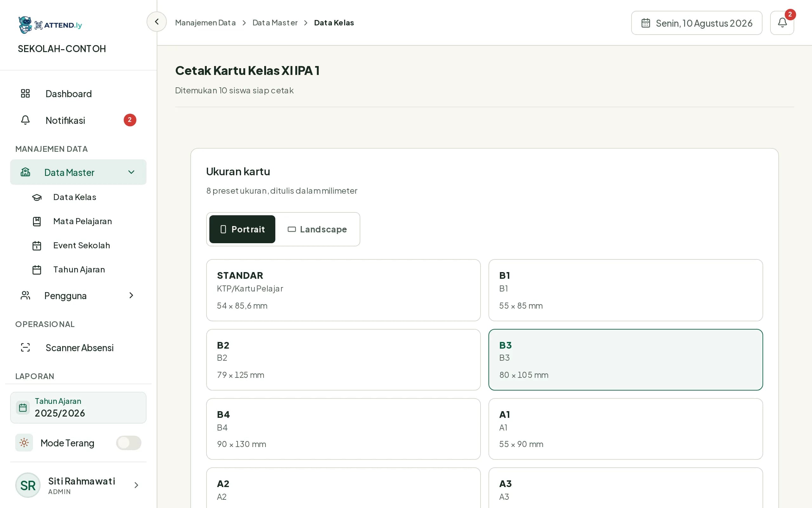
Task: Click the Mata Pelajaran book icon
Action: tap(37, 221)
